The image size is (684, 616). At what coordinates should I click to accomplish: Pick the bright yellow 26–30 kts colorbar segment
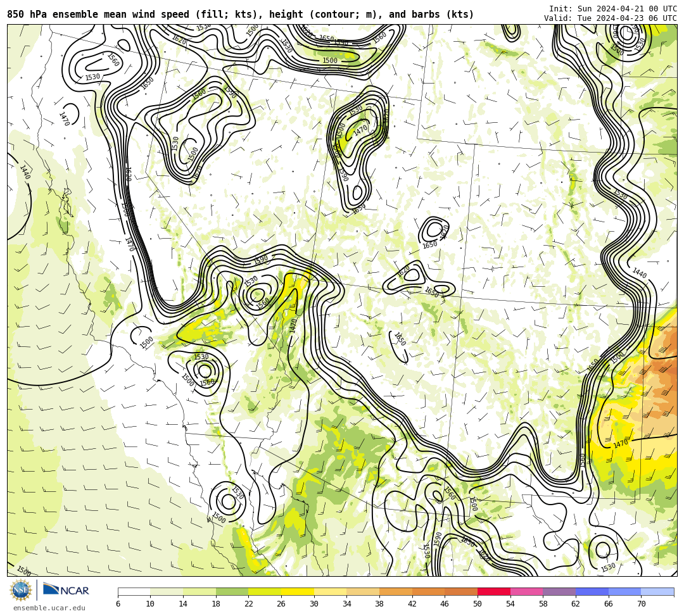(298, 591)
